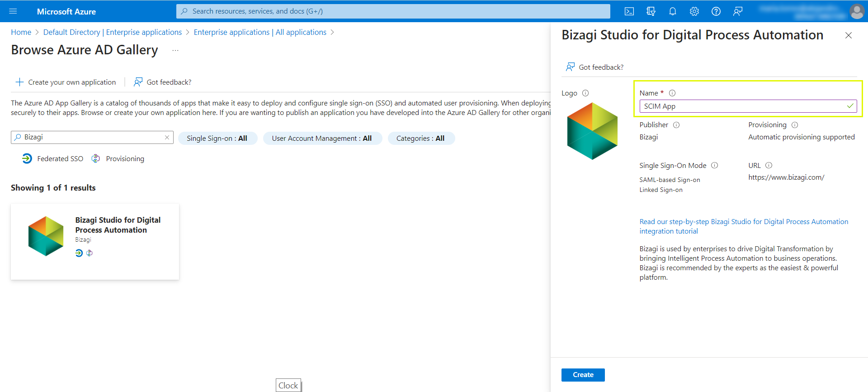
Task: Click the top bar Feedback icon
Action: tap(738, 11)
